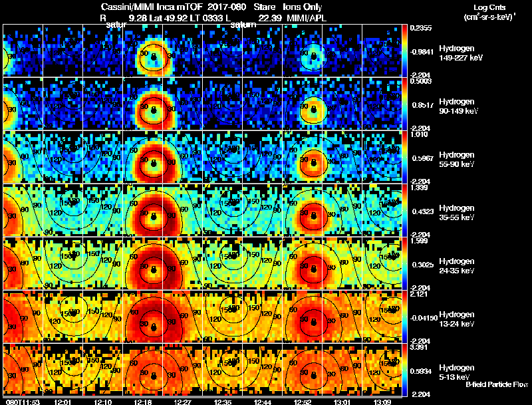Click the 12:18 image panel in Hydrogen 149-227 keV row
Image resolution: width=532 pixels, height=405 pixels.
click(142, 50)
